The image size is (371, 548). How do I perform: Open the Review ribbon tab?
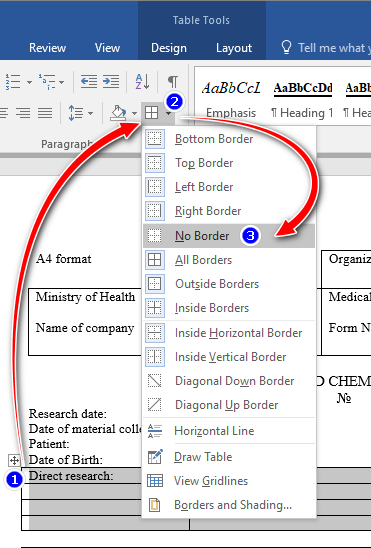tap(48, 48)
